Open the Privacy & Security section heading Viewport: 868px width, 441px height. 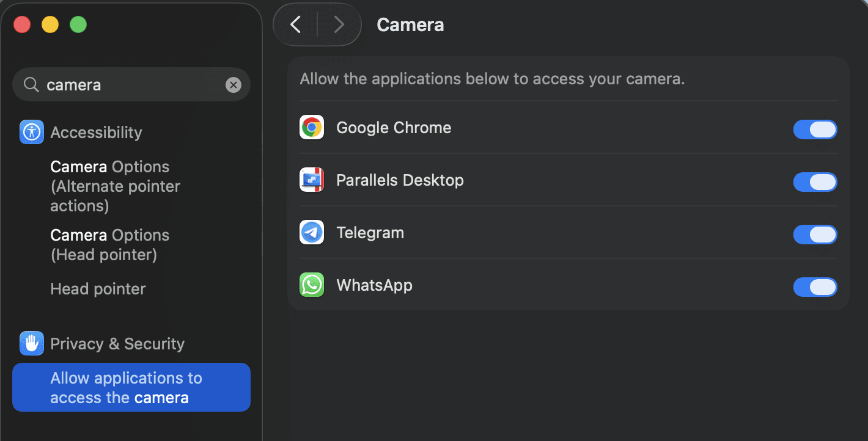[117, 344]
